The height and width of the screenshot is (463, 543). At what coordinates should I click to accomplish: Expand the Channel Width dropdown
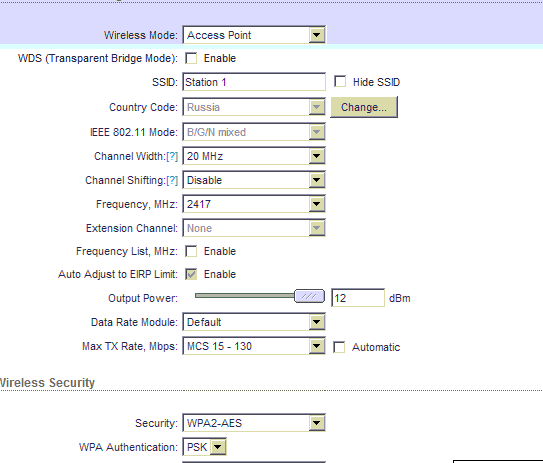[254, 156]
